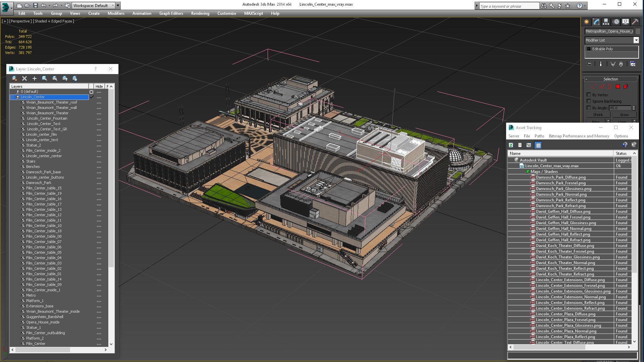Open Paths menu in Asset Tracking
644x362 pixels.
click(539, 136)
